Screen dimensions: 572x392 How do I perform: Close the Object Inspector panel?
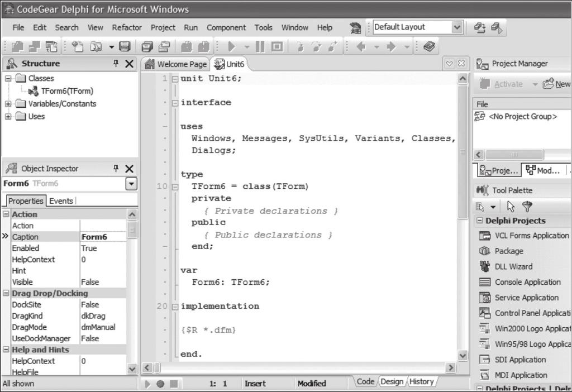129,169
